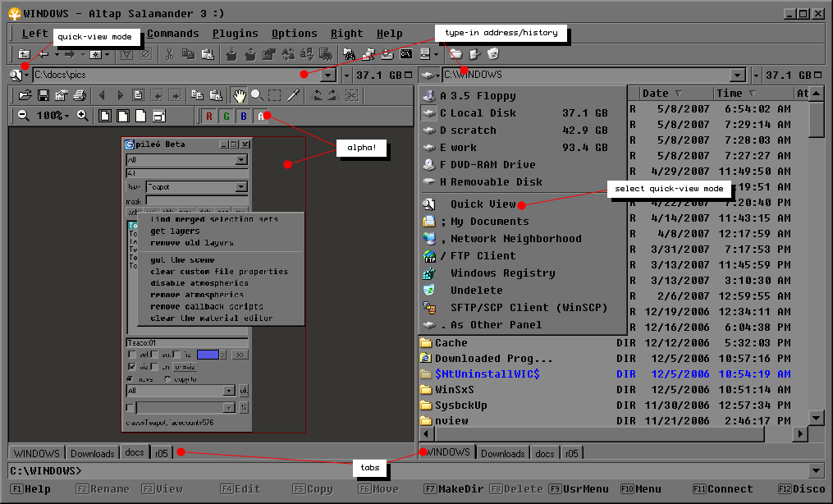
Task: Rotate image right in viewer toolbar
Action: click(333, 95)
